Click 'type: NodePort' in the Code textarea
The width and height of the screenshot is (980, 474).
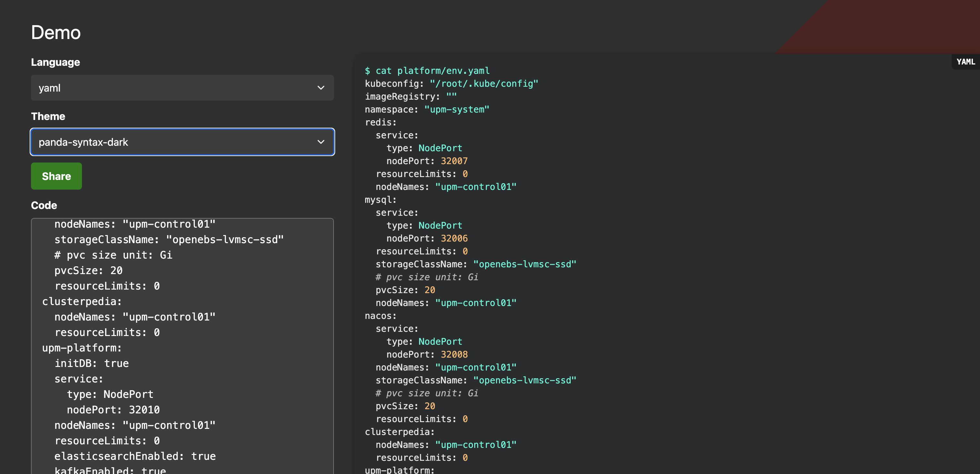click(110, 394)
